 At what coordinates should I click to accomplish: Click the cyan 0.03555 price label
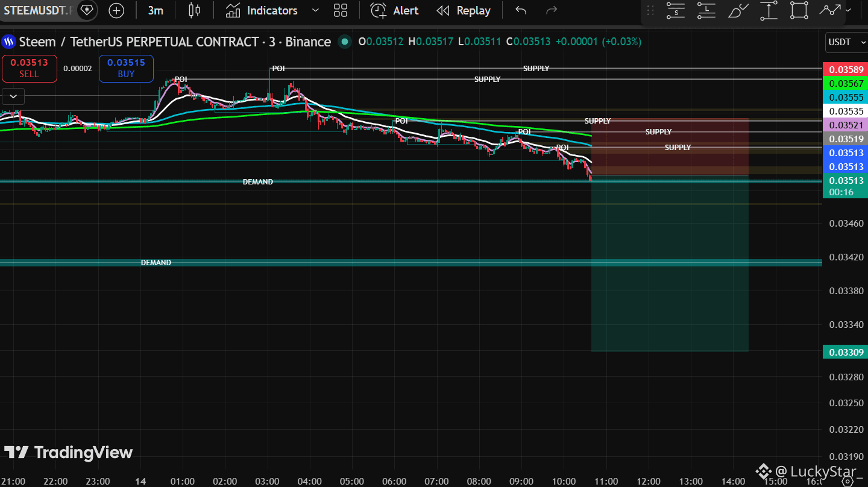[x=846, y=97]
